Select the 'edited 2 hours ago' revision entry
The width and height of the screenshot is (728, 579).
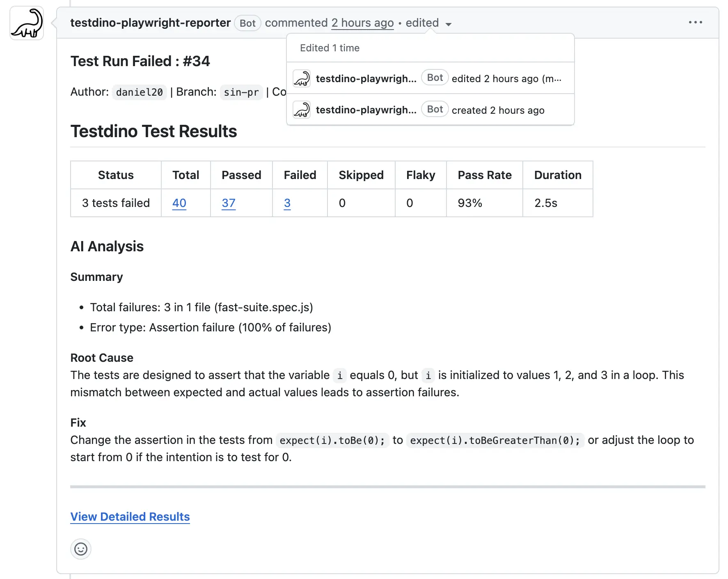[430, 78]
